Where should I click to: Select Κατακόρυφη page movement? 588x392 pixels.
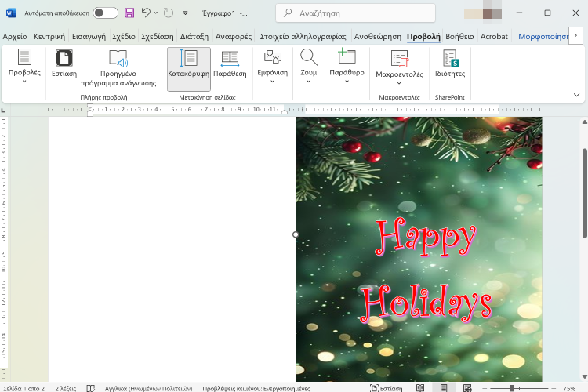coord(189,69)
